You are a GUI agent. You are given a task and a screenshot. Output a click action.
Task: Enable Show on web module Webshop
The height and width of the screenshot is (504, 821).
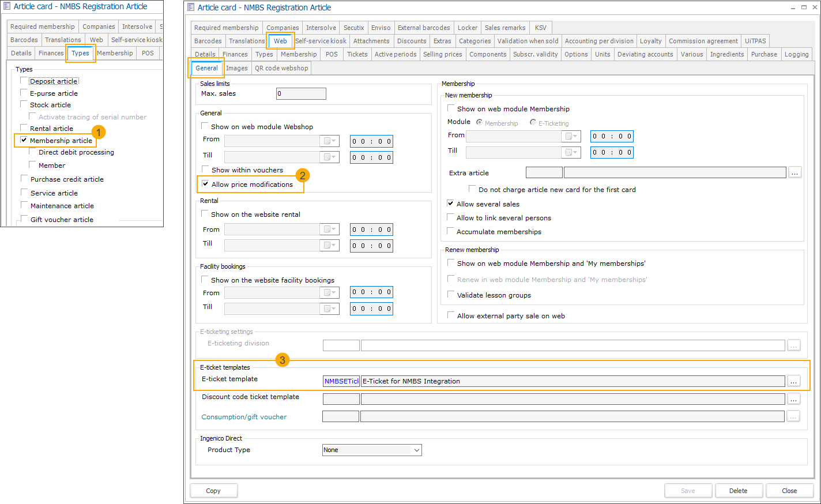(x=205, y=126)
